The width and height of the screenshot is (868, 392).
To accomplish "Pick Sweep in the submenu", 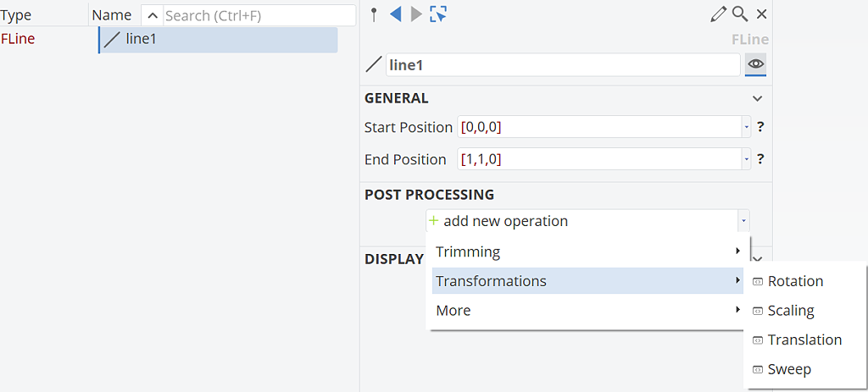I will click(789, 369).
